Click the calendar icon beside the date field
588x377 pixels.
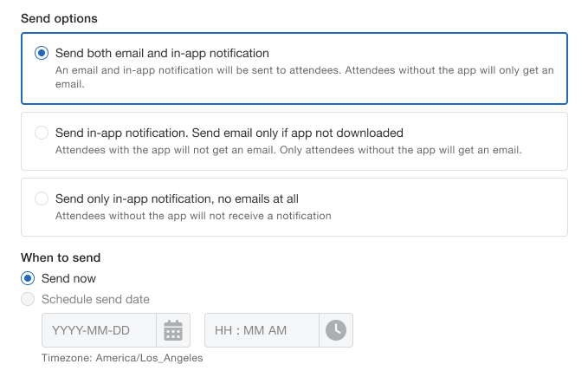[x=173, y=330]
